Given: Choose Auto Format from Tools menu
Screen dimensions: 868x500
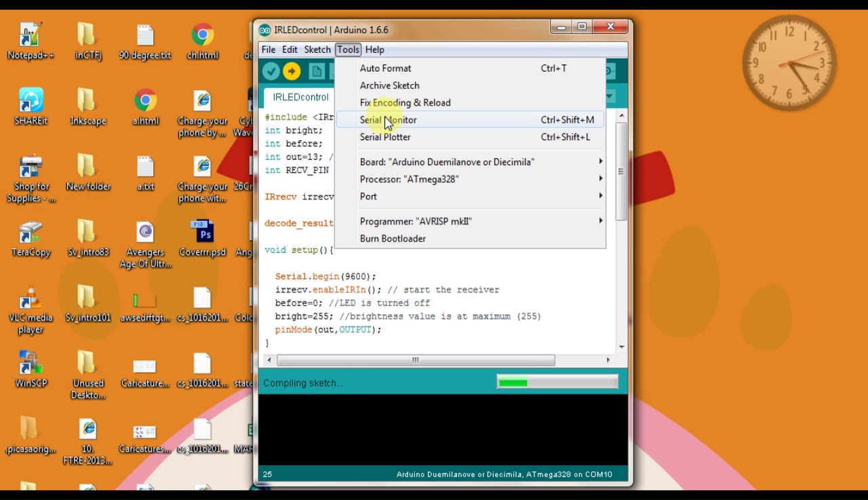Looking at the screenshot, I should 471,68.
